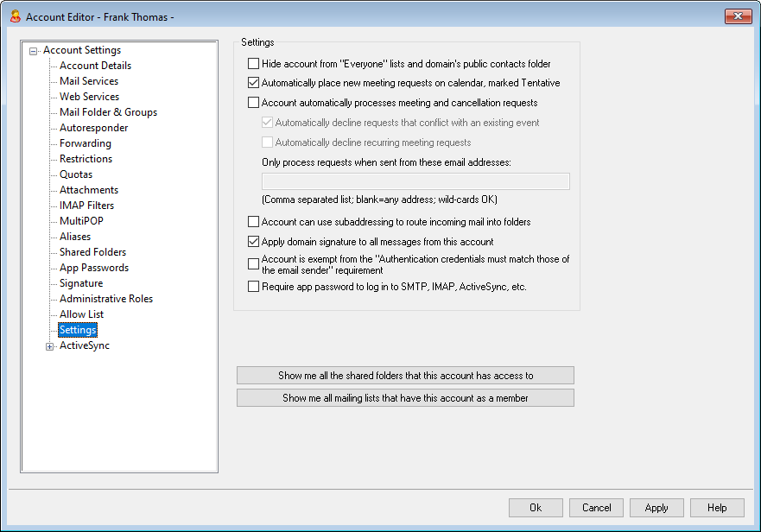Enable Hide account from Everyone lists
The image size is (761, 532).
[x=253, y=64]
